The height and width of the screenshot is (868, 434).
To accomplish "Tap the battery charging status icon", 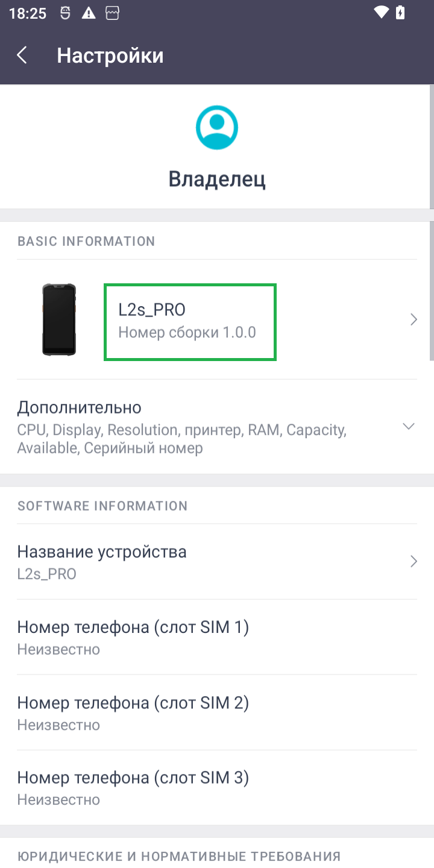I will pyautogui.click(x=400, y=13).
